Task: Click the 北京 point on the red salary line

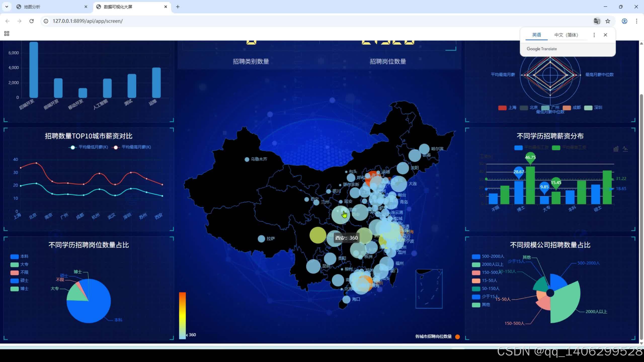Action: [x=36, y=163]
